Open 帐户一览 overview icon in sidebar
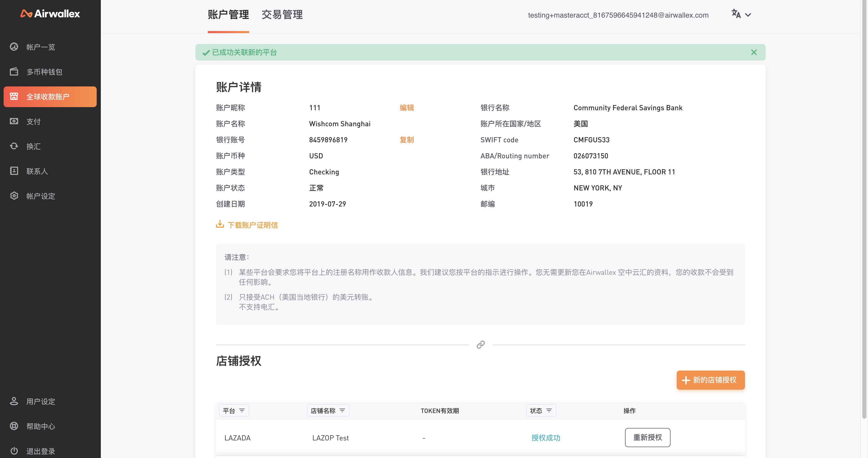This screenshot has width=868, height=458. point(14,47)
